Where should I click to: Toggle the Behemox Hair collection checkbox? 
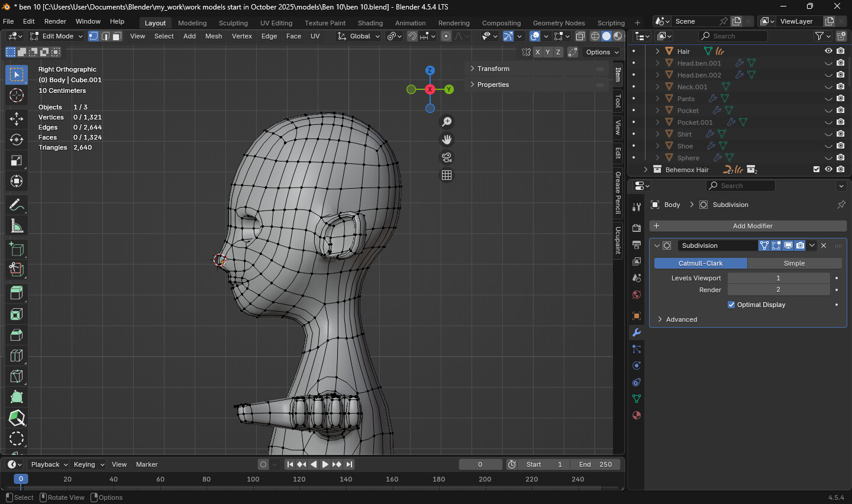tap(816, 170)
